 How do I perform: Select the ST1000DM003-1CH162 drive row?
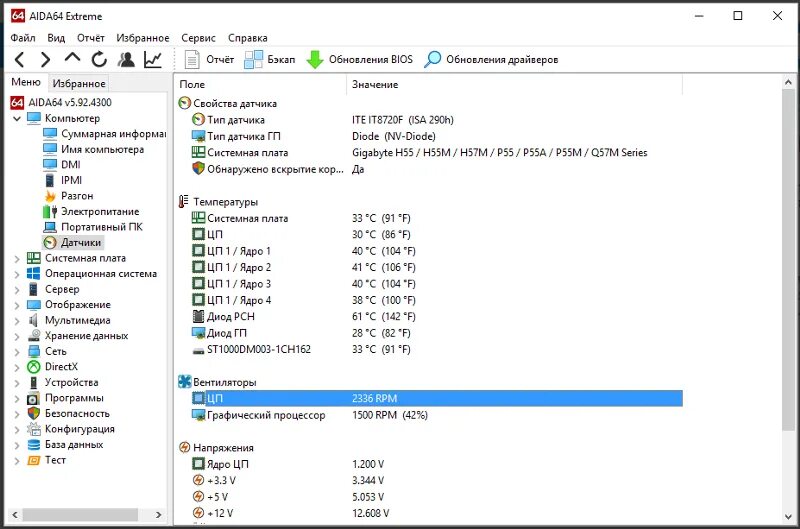tap(429, 349)
